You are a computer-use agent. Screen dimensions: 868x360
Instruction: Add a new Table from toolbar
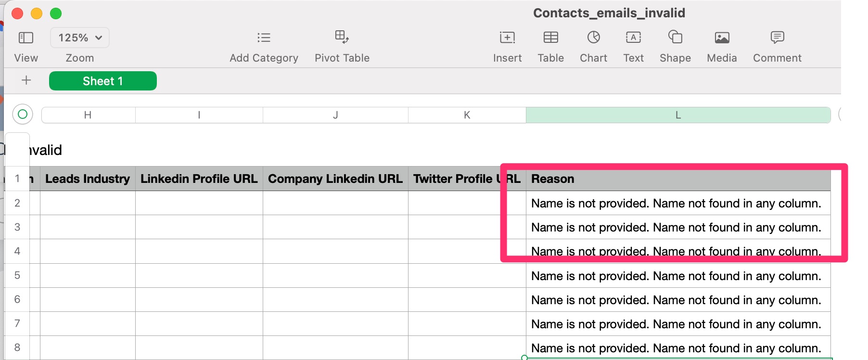pyautogui.click(x=550, y=38)
